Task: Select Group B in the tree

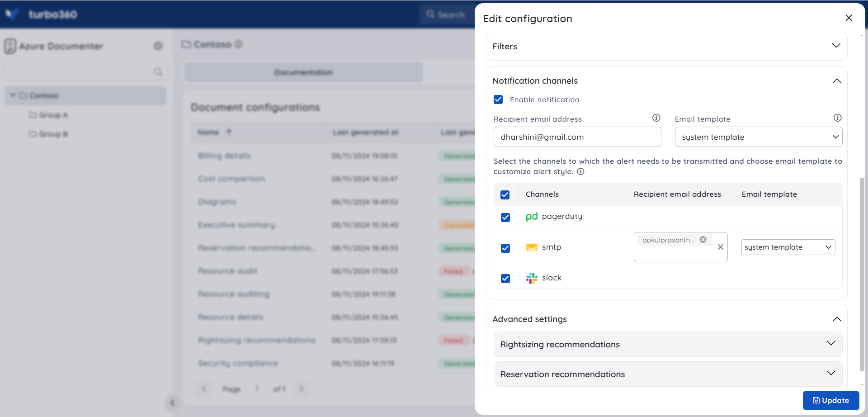Action: point(49,134)
